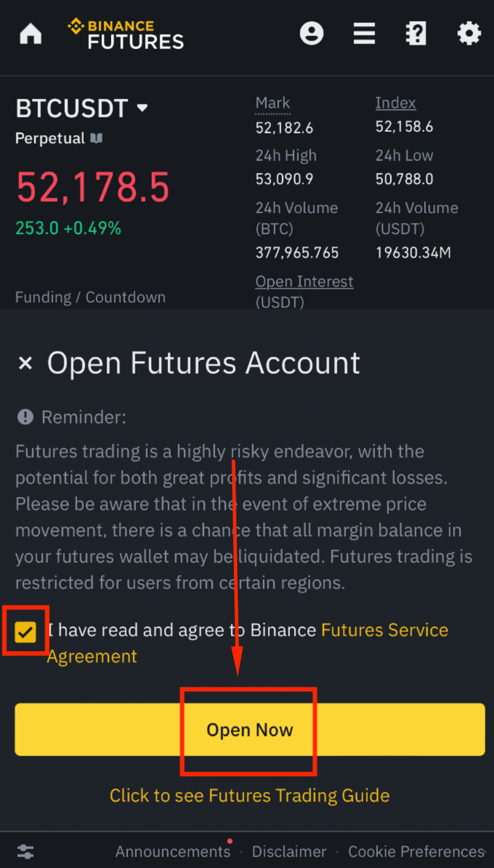This screenshot has height=868, width=494.
Task: Open the Disclaimer link
Action: pyautogui.click(x=289, y=851)
